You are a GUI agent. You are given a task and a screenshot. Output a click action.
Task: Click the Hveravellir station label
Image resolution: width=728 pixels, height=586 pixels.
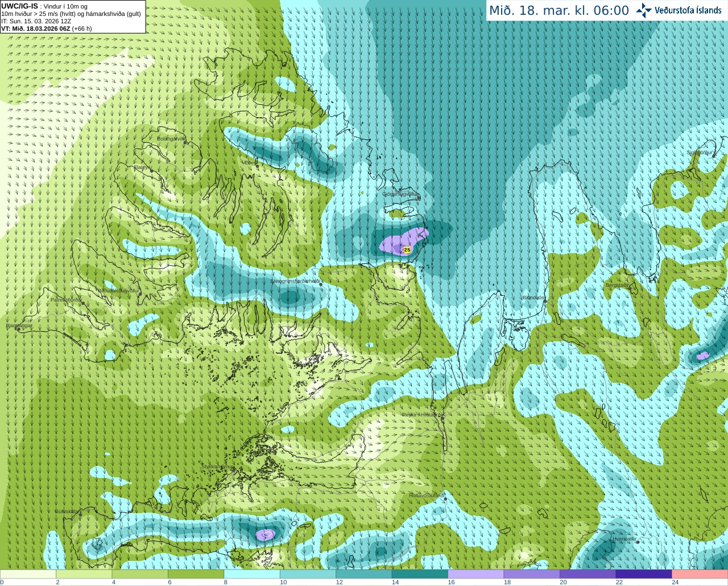(x=624, y=538)
